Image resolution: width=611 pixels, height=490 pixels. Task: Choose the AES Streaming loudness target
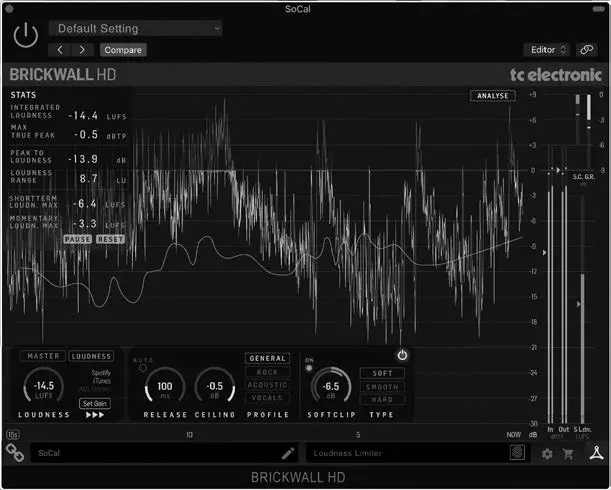95,389
